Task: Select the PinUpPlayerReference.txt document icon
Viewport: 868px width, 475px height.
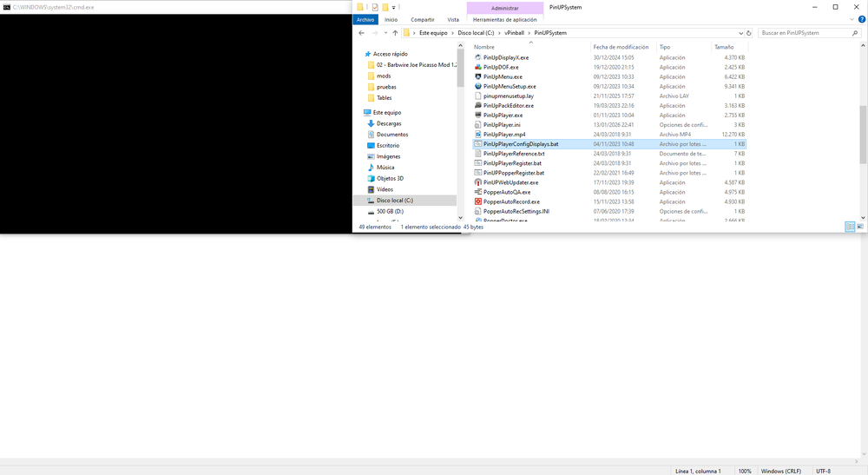Action: tap(477, 154)
